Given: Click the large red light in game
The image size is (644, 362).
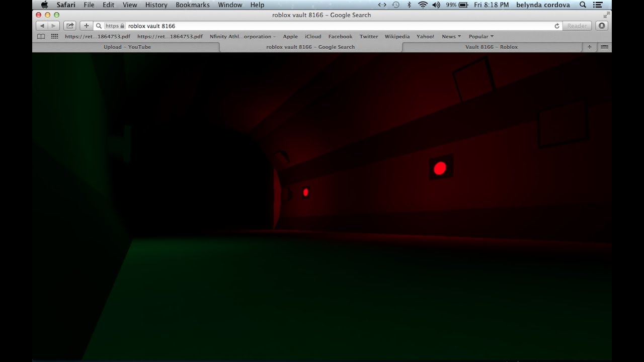Looking at the screenshot, I should 440,168.
